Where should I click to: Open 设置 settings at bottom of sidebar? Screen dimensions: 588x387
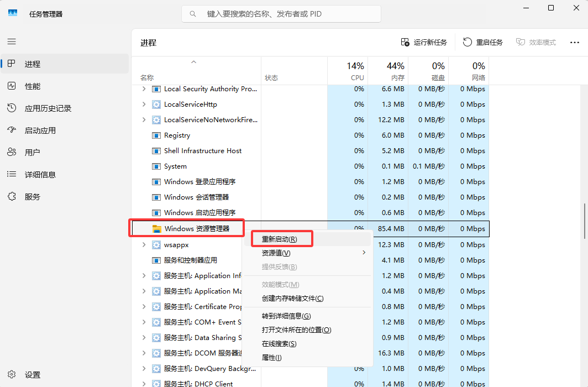65,375
